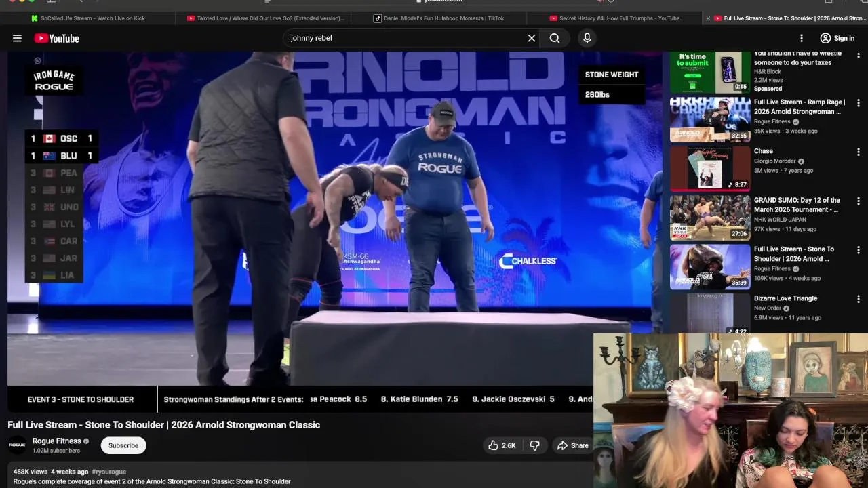Switch to SoCalledLife Stream Kick tab

point(87,18)
